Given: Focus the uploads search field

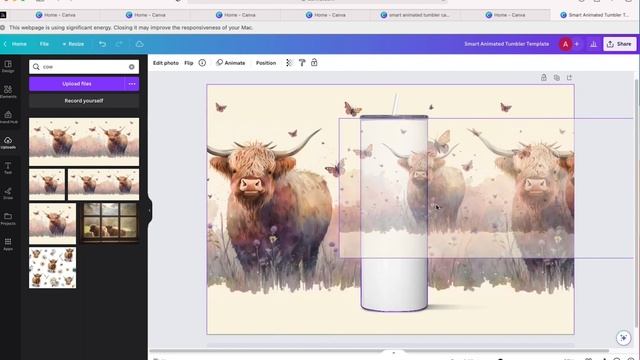Looking at the screenshot, I should [84, 67].
